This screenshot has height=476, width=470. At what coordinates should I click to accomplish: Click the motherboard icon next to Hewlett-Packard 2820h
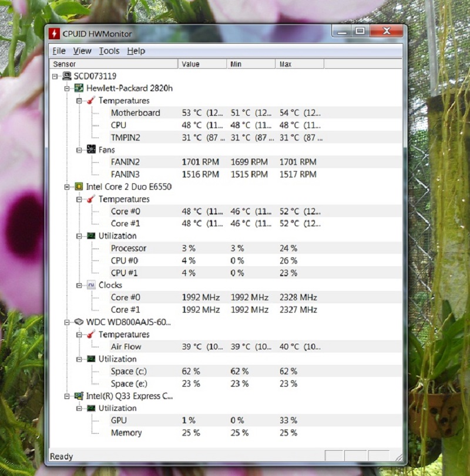tap(79, 88)
